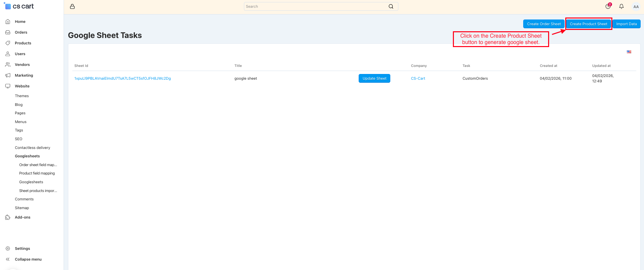This screenshot has height=270, width=644.
Task: Click the Settings gear icon
Action: click(8, 248)
